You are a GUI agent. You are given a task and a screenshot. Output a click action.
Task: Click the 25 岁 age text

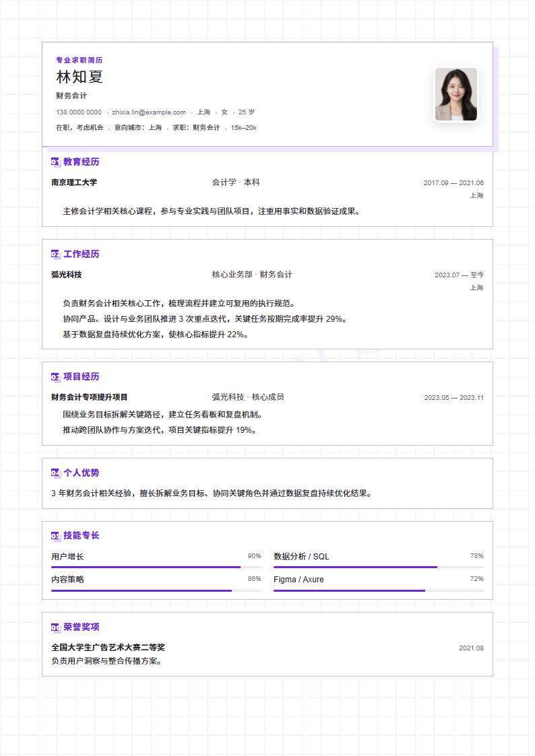247,112
